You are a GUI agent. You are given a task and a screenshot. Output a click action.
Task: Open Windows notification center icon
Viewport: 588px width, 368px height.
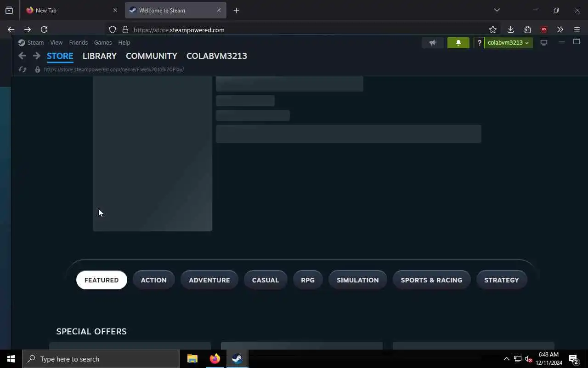[x=574, y=359]
